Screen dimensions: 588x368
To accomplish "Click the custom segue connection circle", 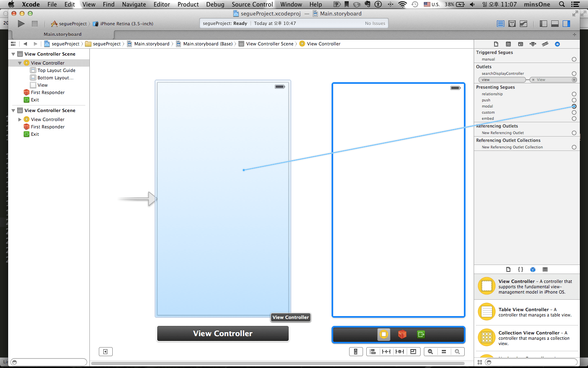I will pos(574,112).
